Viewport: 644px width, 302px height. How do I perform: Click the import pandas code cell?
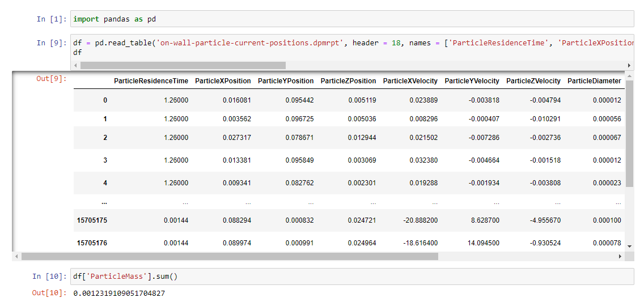point(353,19)
